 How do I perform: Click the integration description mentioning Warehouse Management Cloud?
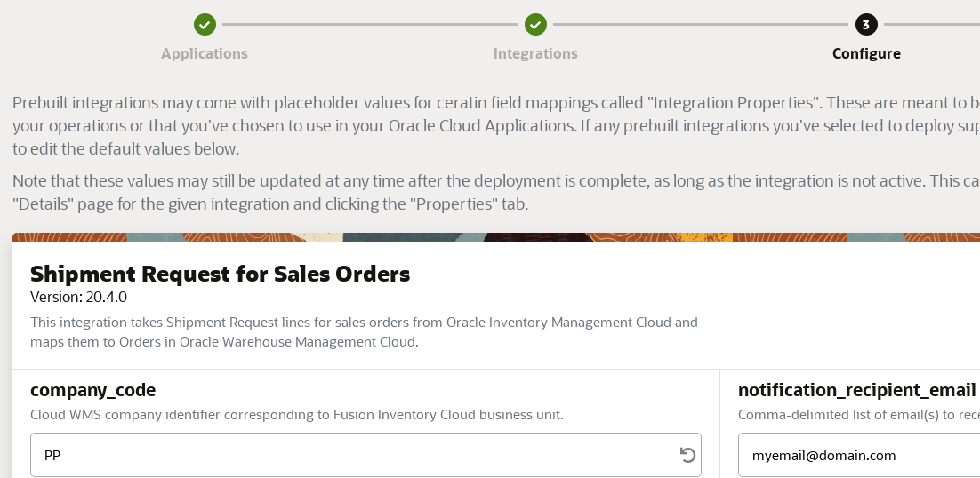click(364, 331)
